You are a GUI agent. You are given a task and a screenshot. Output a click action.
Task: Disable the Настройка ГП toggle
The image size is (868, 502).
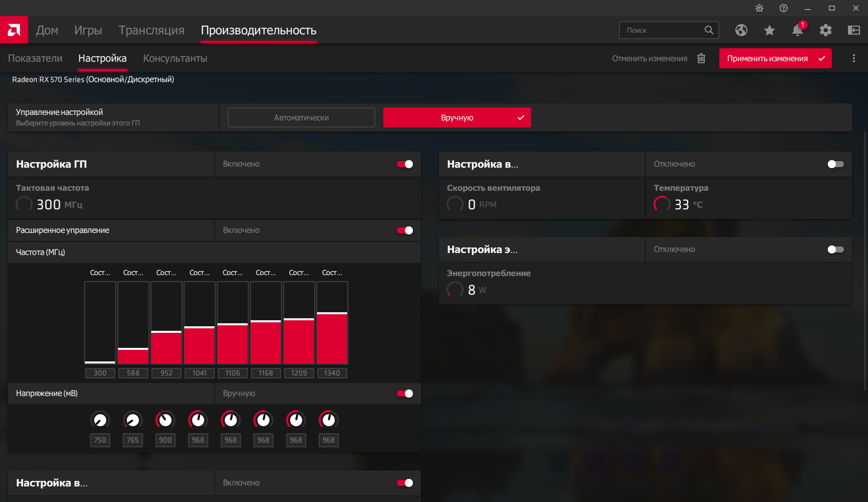click(x=405, y=164)
